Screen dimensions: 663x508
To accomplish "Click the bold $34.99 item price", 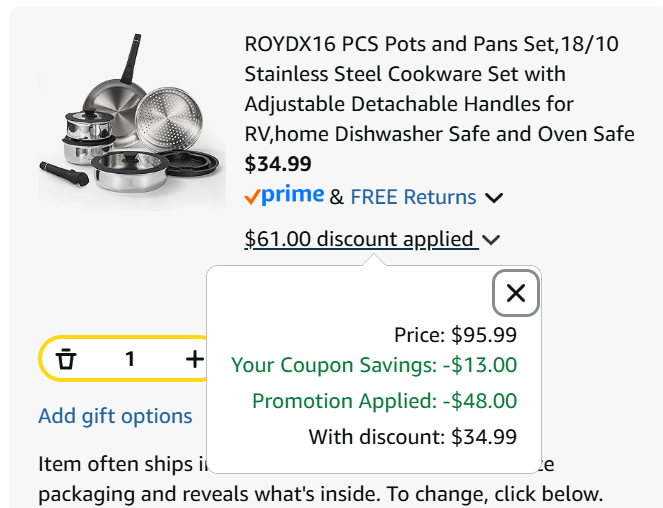I will (x=278, y=164).
